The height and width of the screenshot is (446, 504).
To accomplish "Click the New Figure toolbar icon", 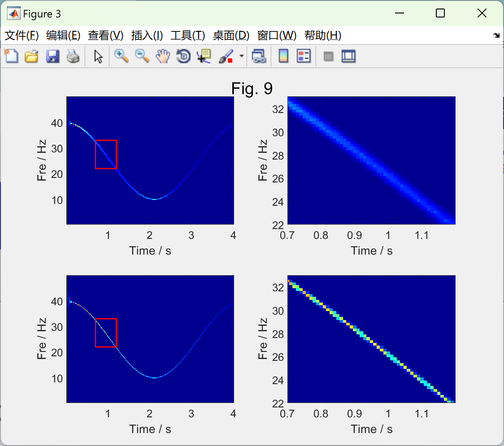I will (12, 56).
